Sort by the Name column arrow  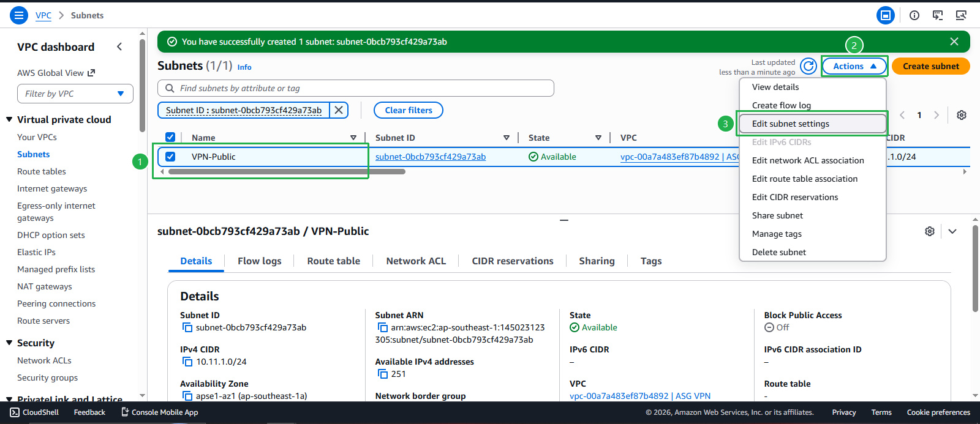tap(353, 138)
